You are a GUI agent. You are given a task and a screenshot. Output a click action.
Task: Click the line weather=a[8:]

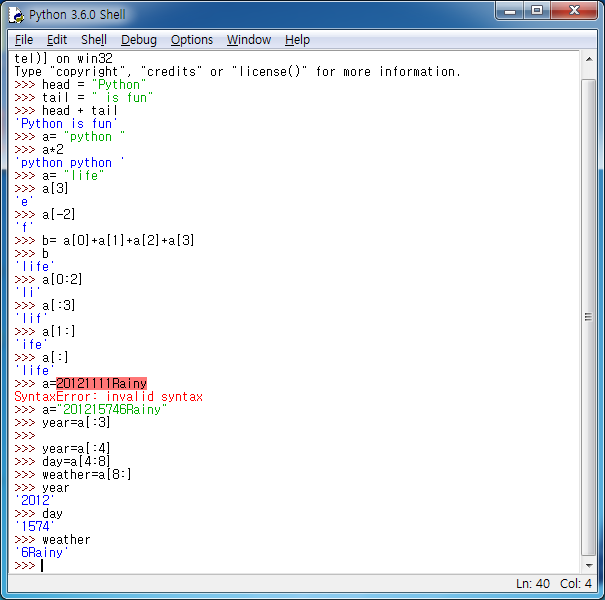[73, 475]
